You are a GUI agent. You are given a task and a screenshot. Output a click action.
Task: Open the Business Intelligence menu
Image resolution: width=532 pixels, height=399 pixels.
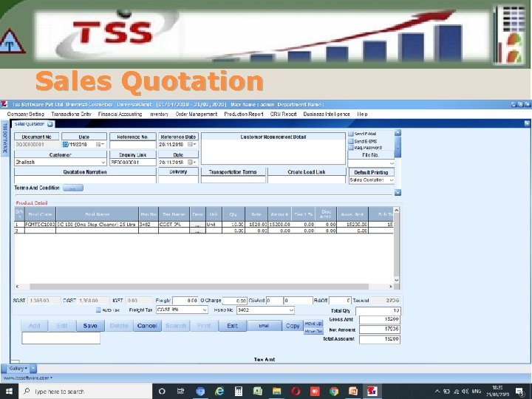(x=327, y=114)
